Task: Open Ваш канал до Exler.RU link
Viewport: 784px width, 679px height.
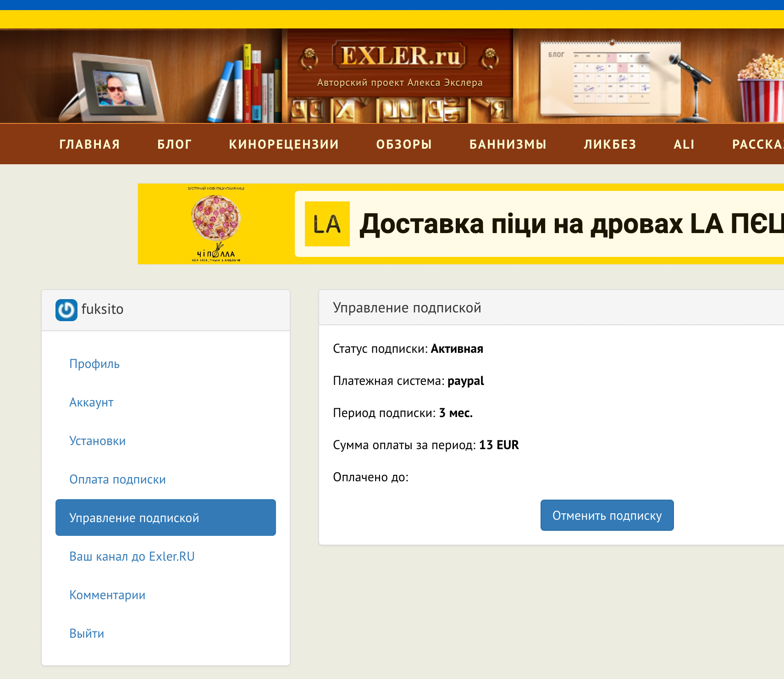Action: coord(132,557)
